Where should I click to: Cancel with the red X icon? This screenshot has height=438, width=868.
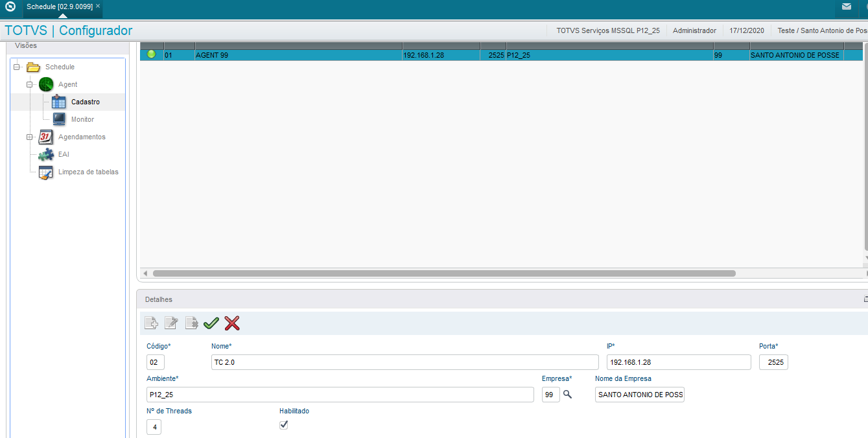[x=232, y=323]
